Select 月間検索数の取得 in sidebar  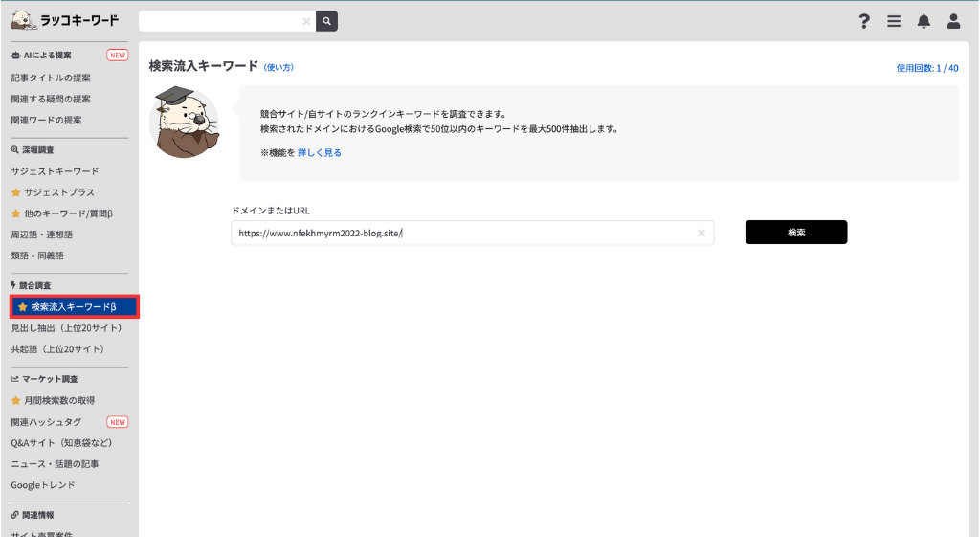(59, 401)
